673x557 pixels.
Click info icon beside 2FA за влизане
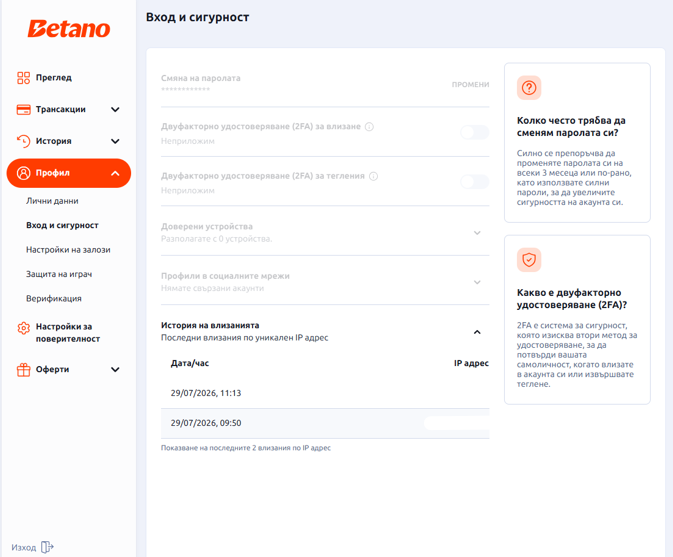[369, 127]
